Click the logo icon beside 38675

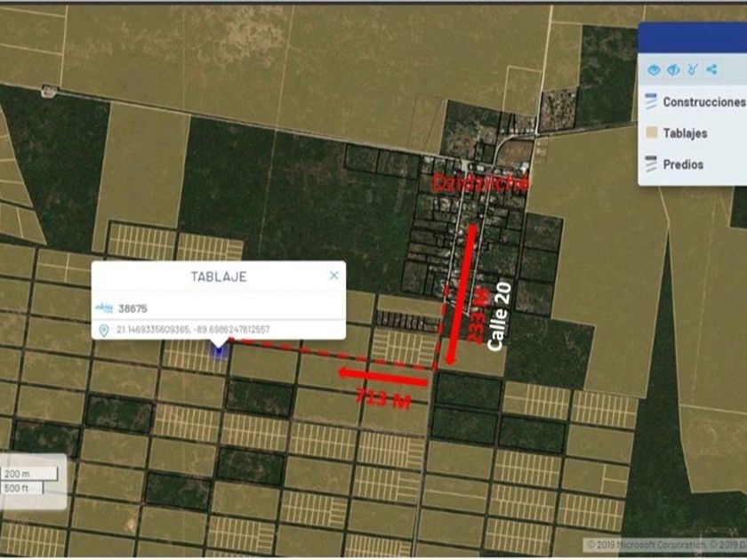pos(104,308)
